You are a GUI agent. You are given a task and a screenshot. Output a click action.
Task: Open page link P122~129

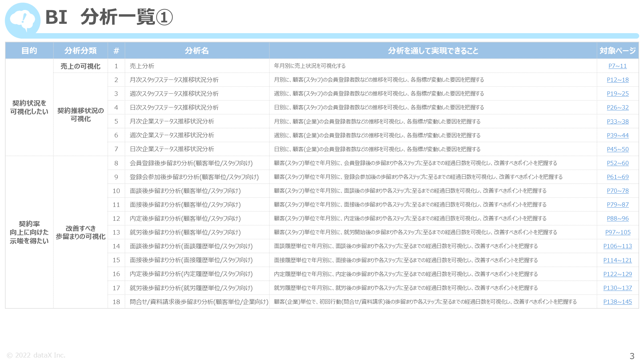618,274
